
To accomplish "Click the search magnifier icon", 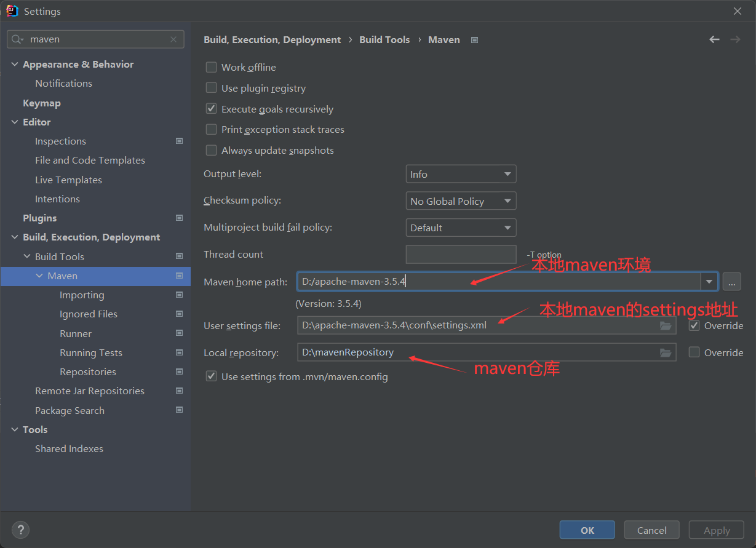I will click(x=18, y=39).
